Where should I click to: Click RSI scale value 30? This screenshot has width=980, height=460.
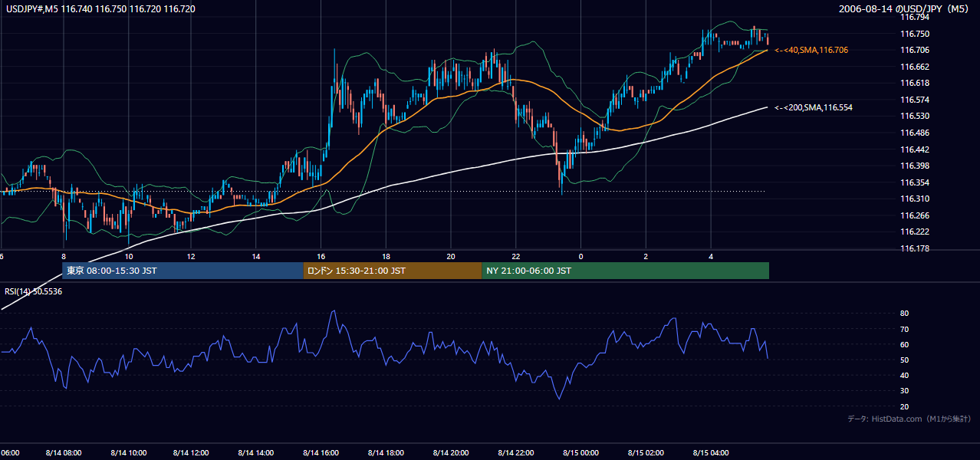point(904,390)
